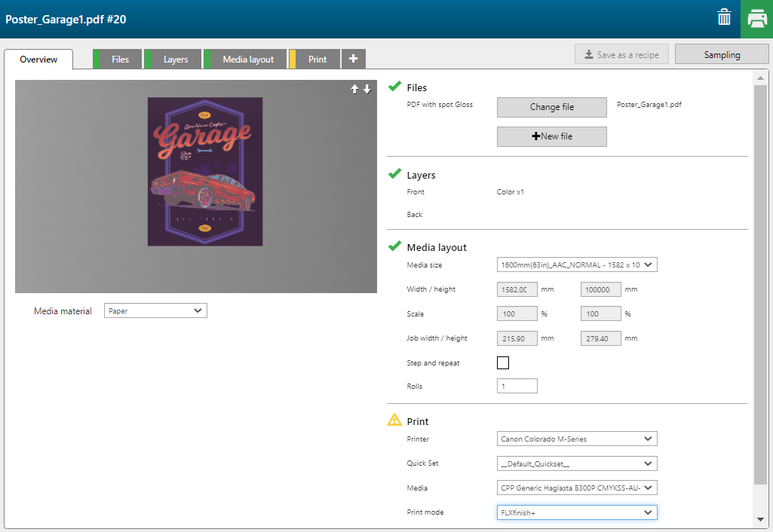Click the green print icon
Screen dimensions: 773x532
(x=757, y=19)
